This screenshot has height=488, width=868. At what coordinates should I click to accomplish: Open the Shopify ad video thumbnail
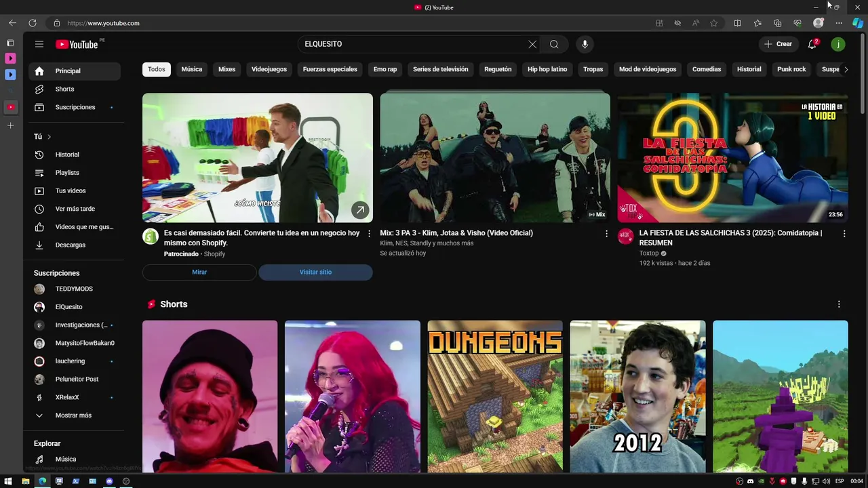coord(258,158)
